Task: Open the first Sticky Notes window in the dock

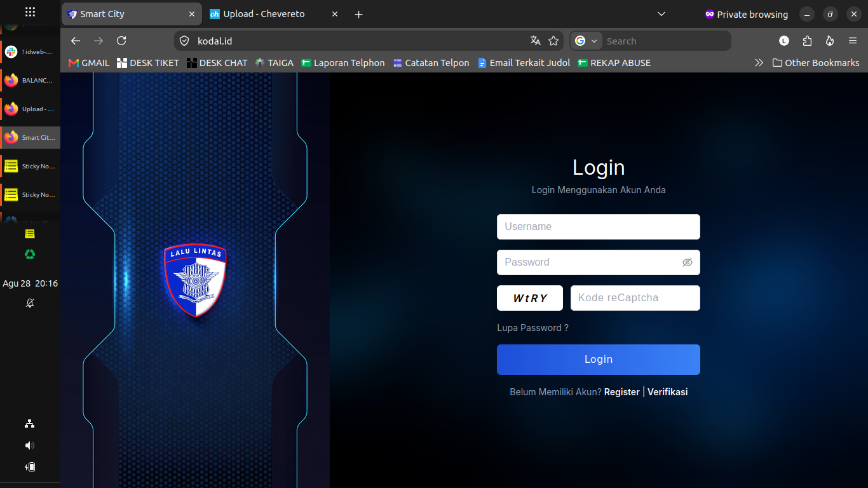Action: point(30,166)
